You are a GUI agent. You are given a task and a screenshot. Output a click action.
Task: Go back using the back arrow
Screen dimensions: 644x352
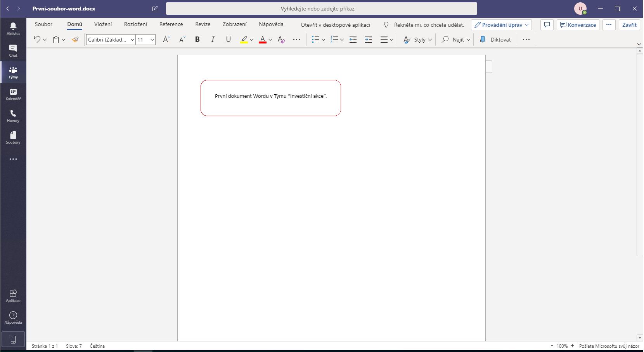pyautogui.click(x=7, y=9)
